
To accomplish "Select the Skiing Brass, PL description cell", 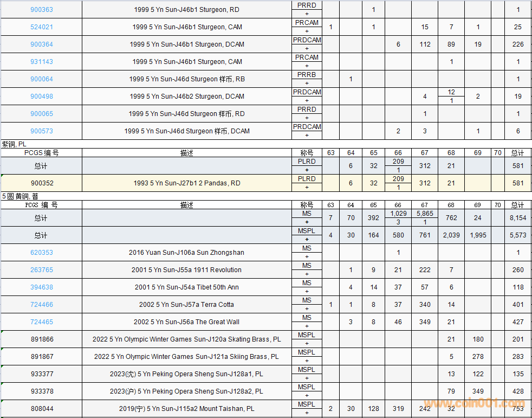I will 186,357.
